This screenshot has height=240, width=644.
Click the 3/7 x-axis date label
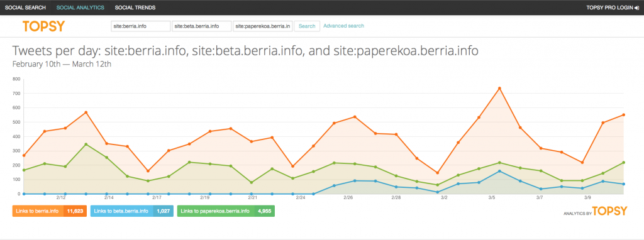(540, 198)
